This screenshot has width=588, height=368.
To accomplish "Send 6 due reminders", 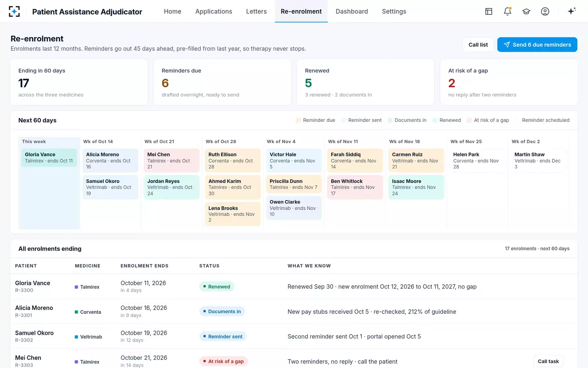I will [537, 45].
